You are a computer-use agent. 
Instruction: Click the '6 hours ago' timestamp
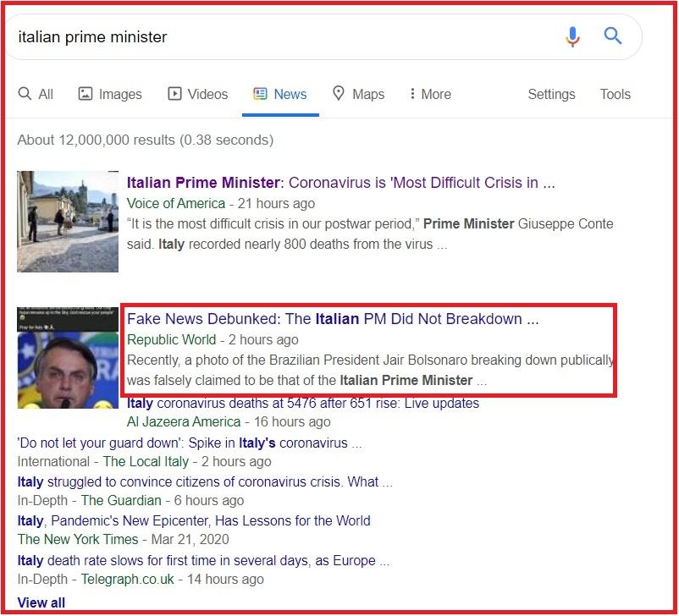209,500
